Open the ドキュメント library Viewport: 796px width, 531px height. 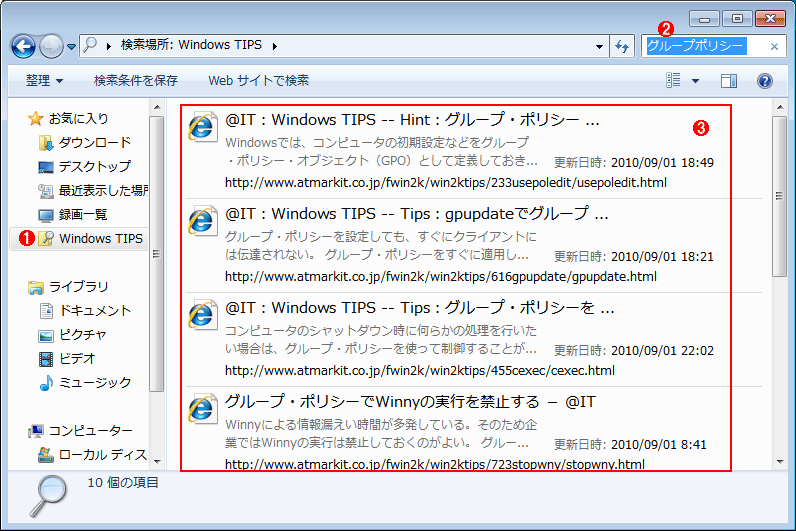click(95, 310)
